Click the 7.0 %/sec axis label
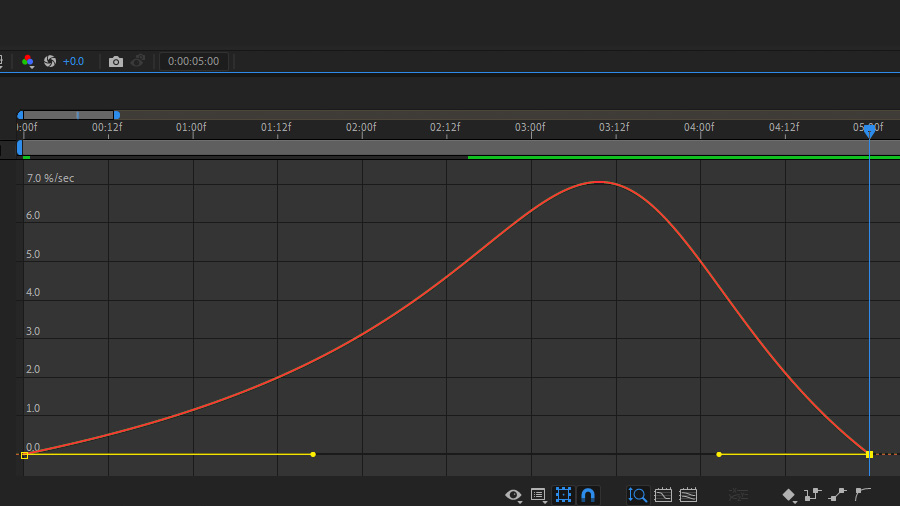The image size is (900, 506). [x=51, y=178]
